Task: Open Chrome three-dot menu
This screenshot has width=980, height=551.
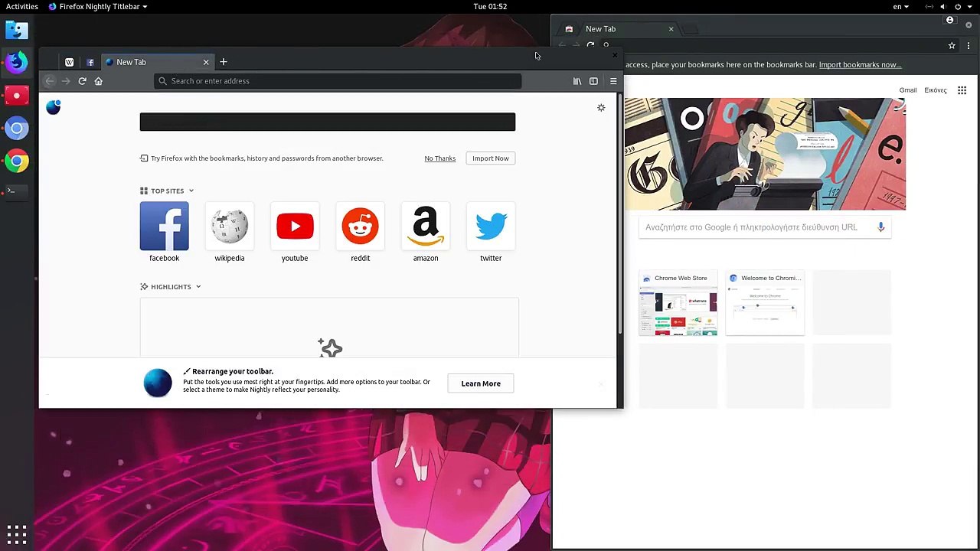Action: (x=969, y=45)
